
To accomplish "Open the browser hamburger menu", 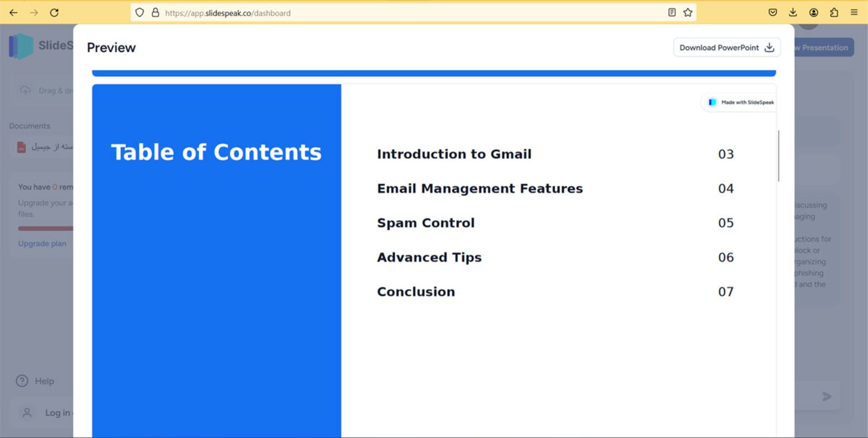I will 854,13.
